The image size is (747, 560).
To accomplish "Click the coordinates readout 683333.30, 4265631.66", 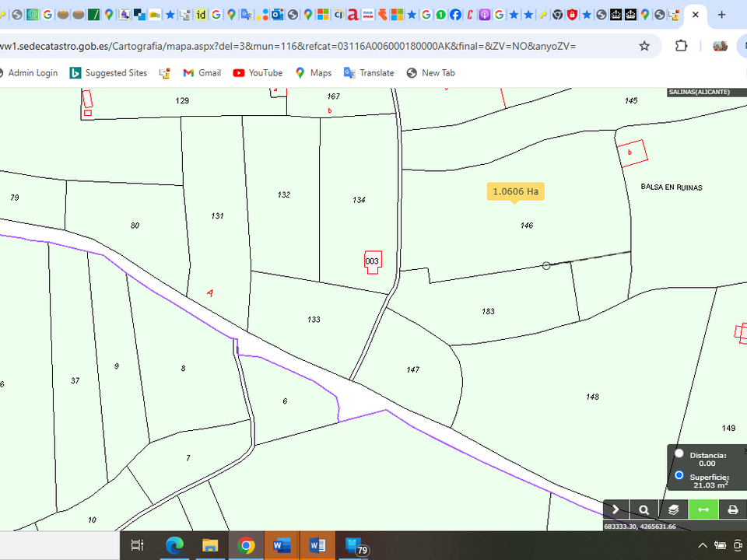I will pos(640,527).
